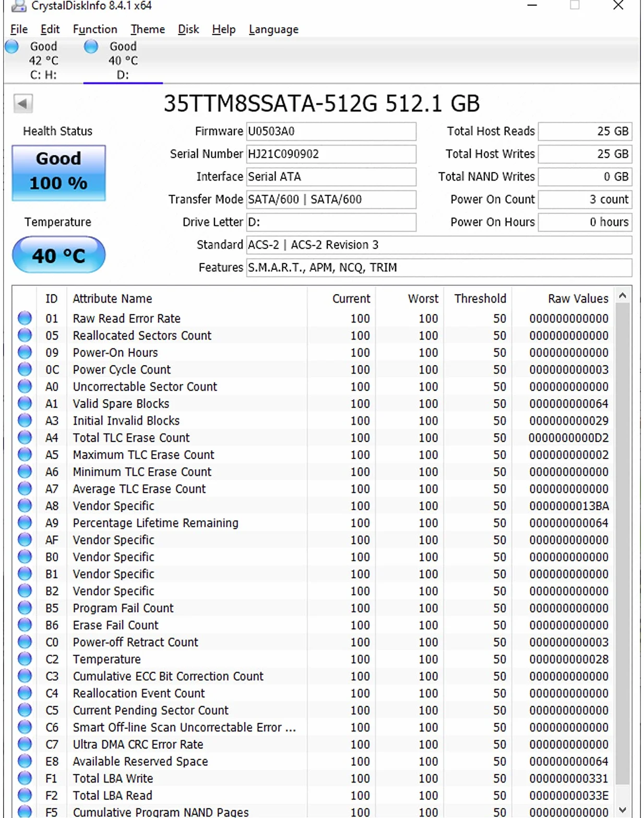644x818 pixels.
Task: Click the status icon for Available Reserved Space
Action: tap(25, 761)
